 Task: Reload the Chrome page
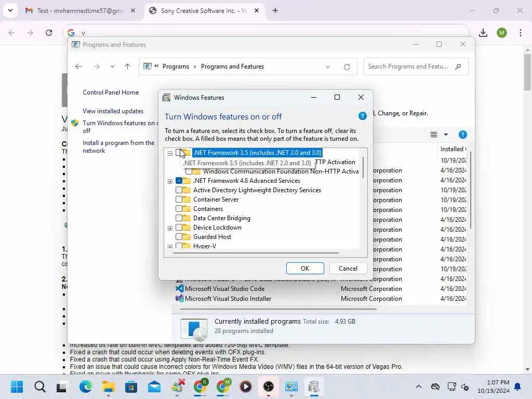[x=49, y=33]
